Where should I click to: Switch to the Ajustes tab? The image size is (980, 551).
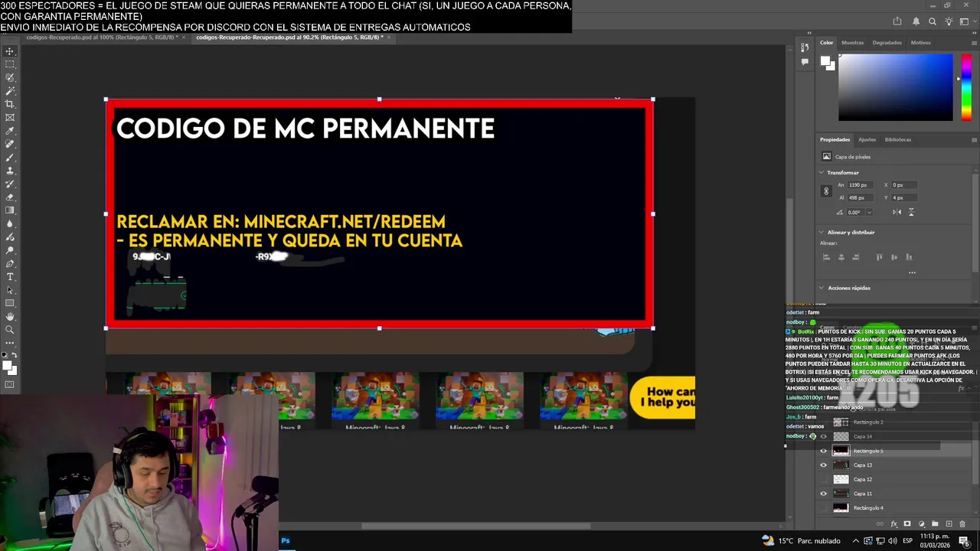(867, 140)
